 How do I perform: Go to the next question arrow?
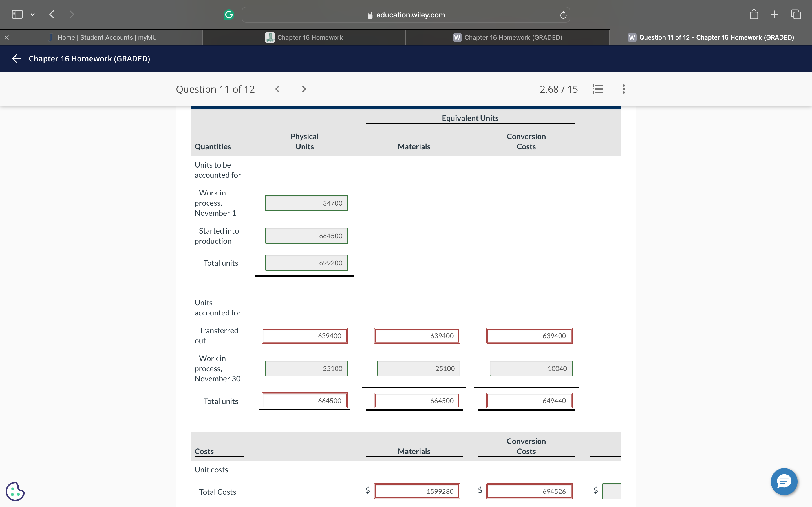(x=304, y=89)
